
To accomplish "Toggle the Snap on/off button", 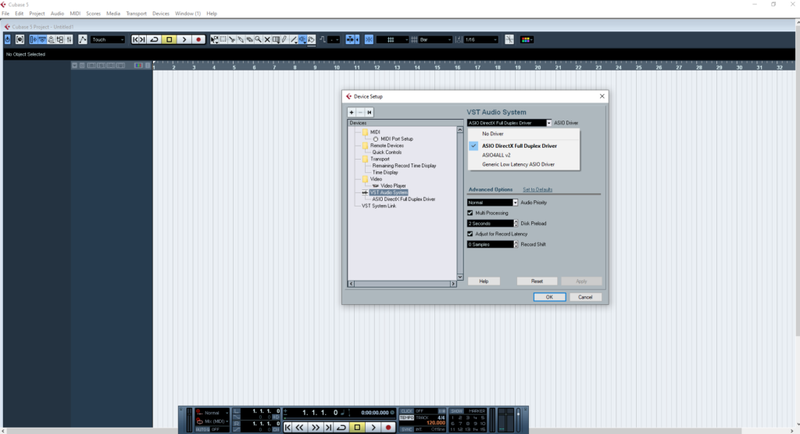I will click(x=369, y=39).
